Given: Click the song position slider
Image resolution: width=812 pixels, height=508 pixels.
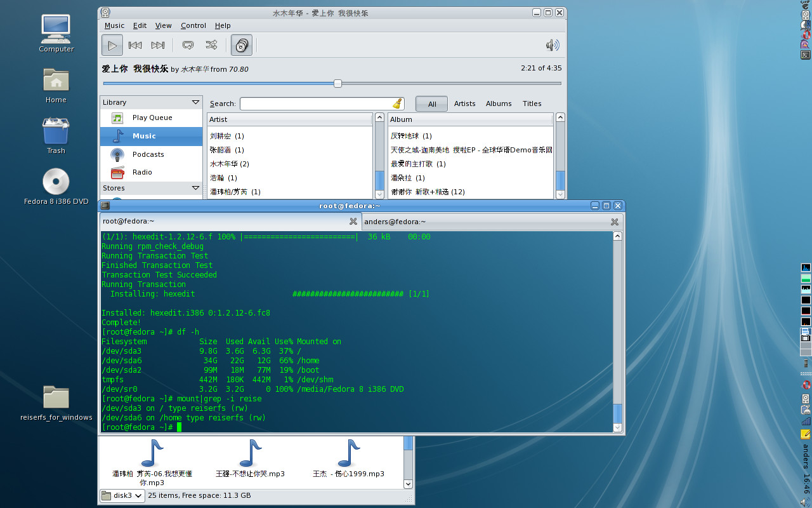Looking at the screenshot, I should coord(337,83).
